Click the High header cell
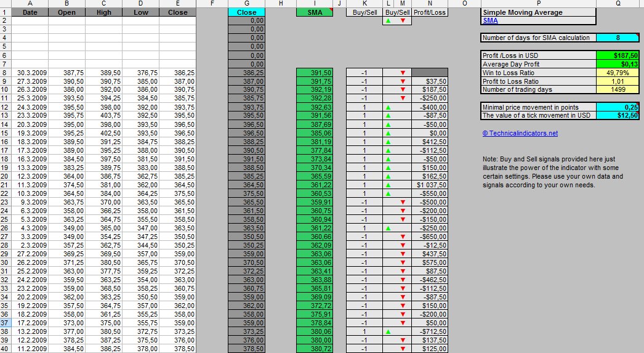This screenshot has height=353, width=644. click(x=104, y=12)
